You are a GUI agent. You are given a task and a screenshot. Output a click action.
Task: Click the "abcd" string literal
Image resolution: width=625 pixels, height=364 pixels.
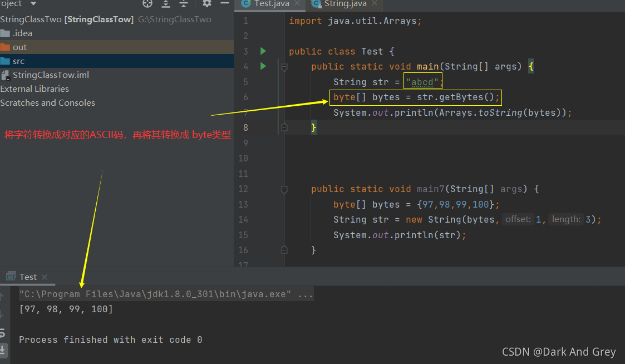click(x=422, y=82)
